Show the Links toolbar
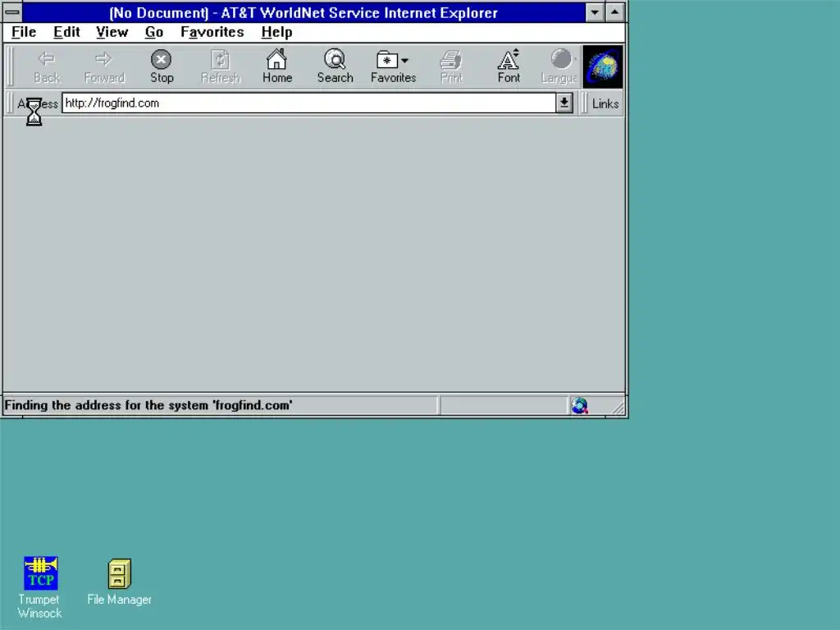The image size is (840, 630). (x=605, y=104)
